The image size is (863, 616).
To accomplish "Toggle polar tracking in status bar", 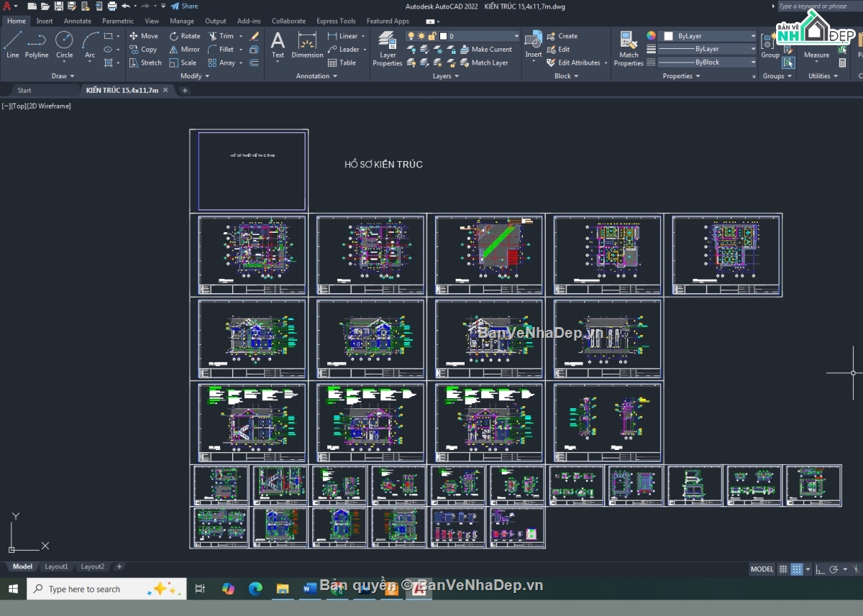I will point(834,569).
